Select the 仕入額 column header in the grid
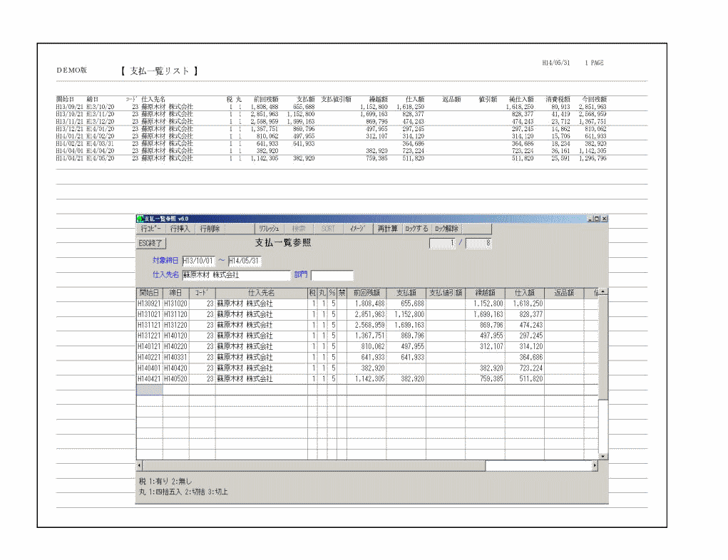Image resolution: width=728 pixels, height=560 pixels. [524, 293]
